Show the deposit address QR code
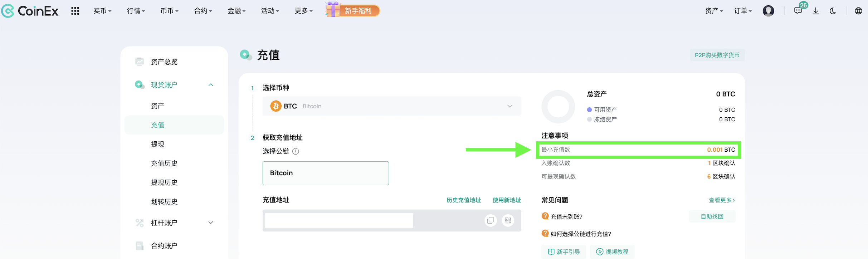Screen dimensions: 868x259 point(508,220)
